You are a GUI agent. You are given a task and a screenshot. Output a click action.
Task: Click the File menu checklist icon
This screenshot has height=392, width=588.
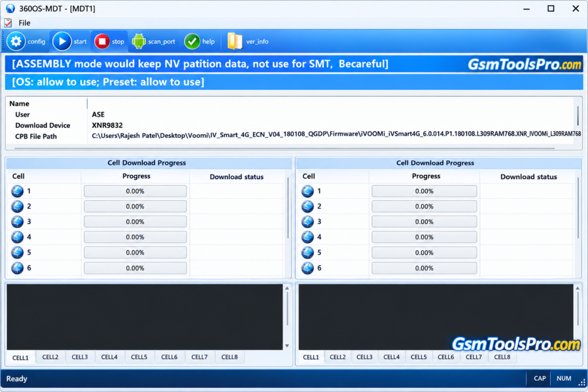[8, 23]
